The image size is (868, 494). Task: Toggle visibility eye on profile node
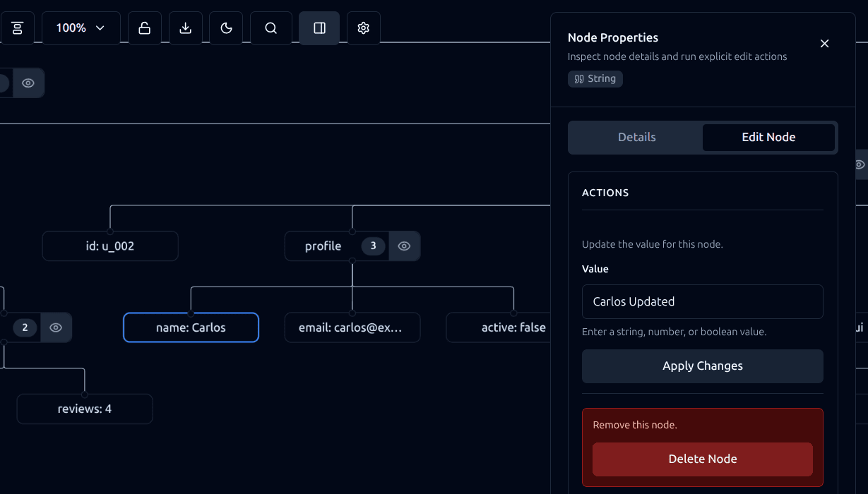pos(404,246)
